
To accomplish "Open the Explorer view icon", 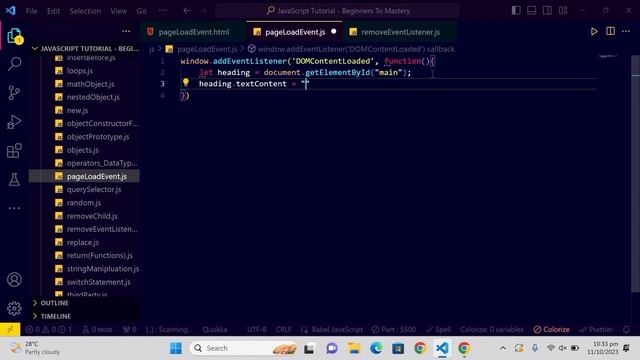I will click(x=14, y=36).
